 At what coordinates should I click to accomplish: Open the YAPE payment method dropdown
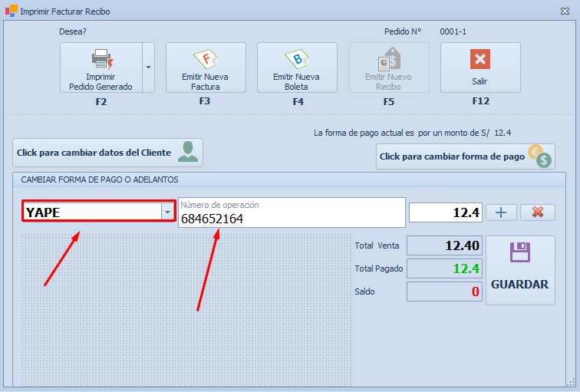coord(167,212)
